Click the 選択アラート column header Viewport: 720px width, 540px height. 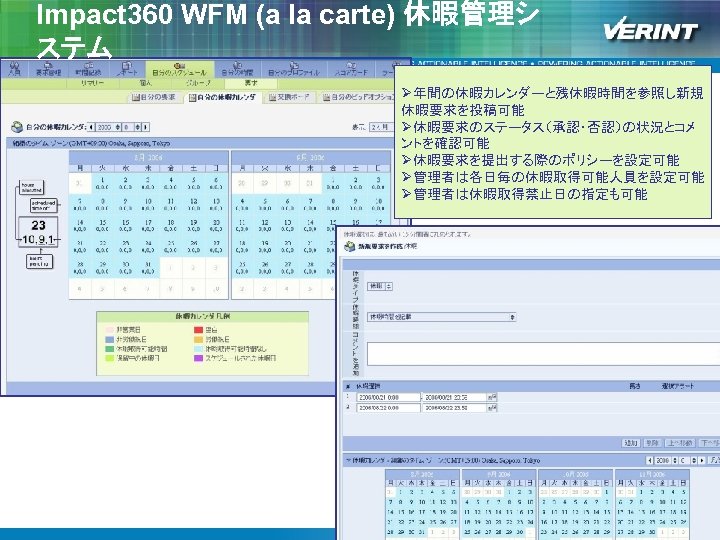tap(677, 387)
